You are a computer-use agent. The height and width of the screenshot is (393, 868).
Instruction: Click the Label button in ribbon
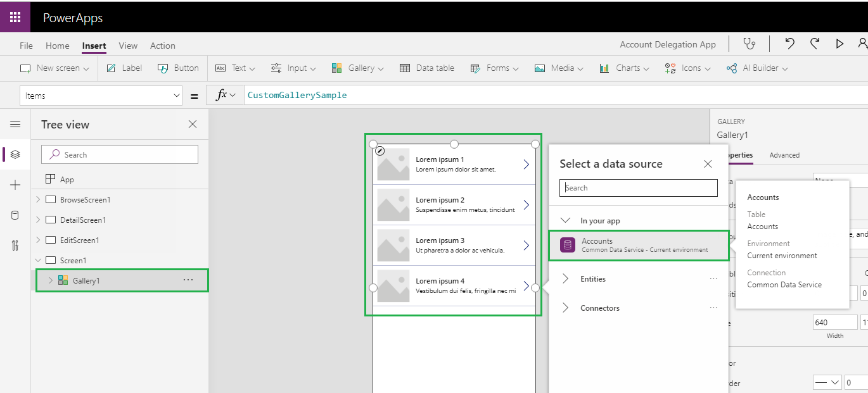coord(124,68)
